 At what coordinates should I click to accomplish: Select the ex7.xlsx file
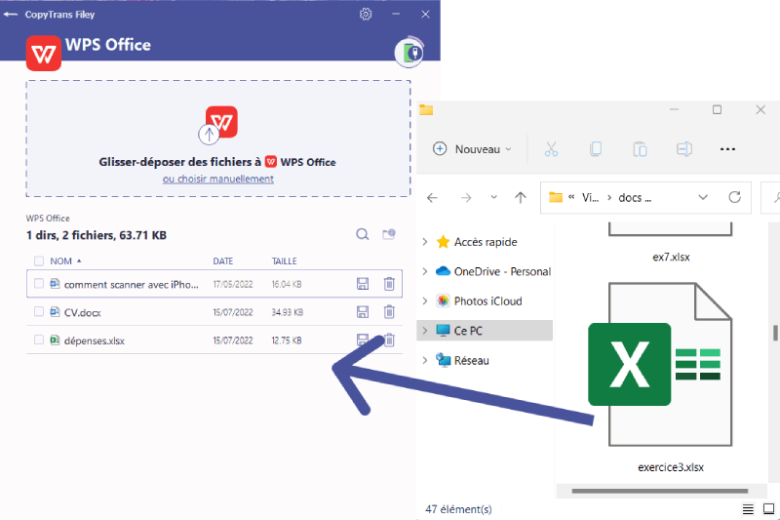click(671, 257)
